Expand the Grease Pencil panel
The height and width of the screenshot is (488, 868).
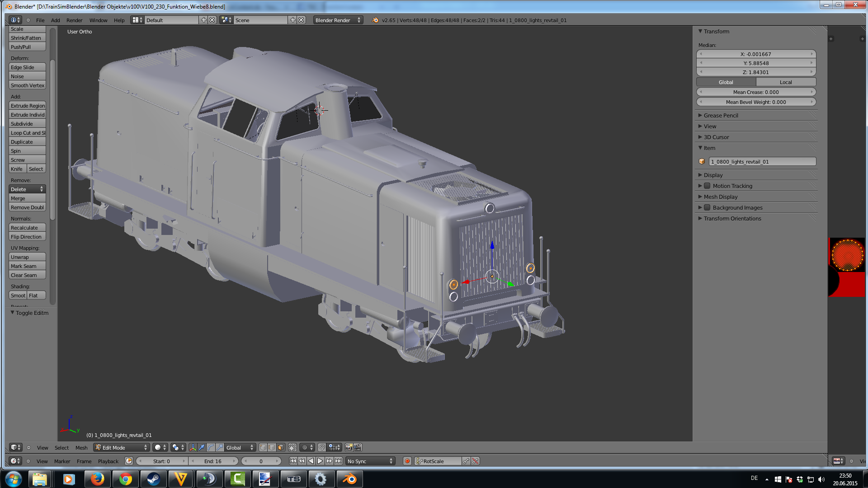721,115
